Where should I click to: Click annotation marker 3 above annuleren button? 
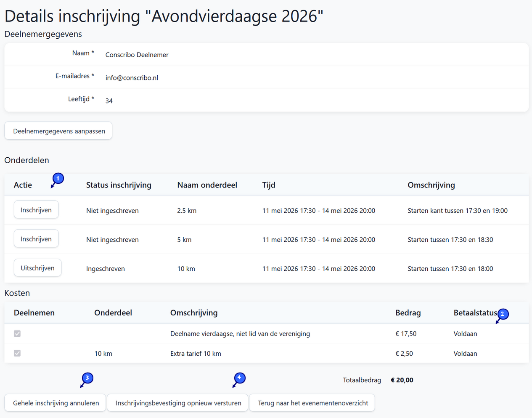pyautogui.click(x=87, y=378)
